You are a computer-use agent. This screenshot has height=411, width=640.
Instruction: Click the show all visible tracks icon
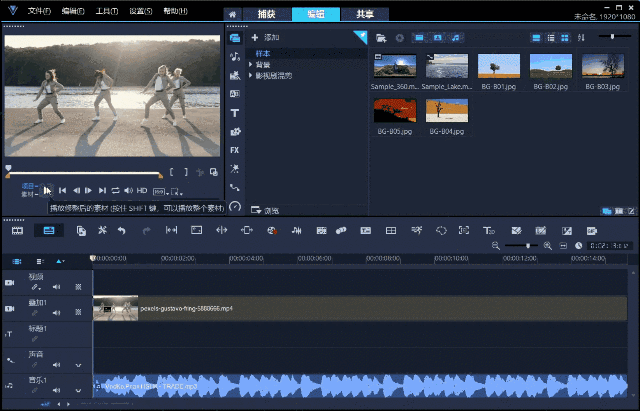[17, 261]
